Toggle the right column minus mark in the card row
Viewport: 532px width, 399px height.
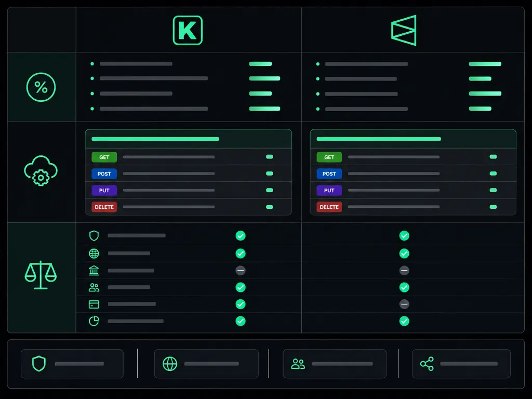pyautogui.click(x=404, y=304)
